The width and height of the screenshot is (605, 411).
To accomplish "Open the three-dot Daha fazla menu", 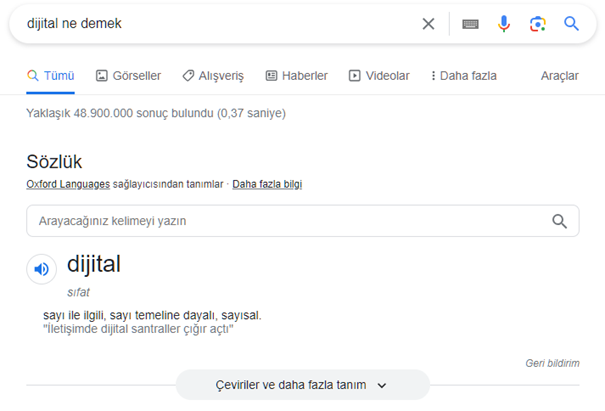I will (x=464, y=76).
